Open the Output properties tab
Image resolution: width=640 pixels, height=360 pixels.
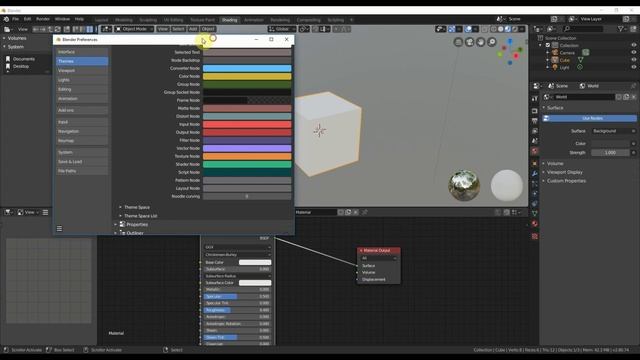point(535,121)
